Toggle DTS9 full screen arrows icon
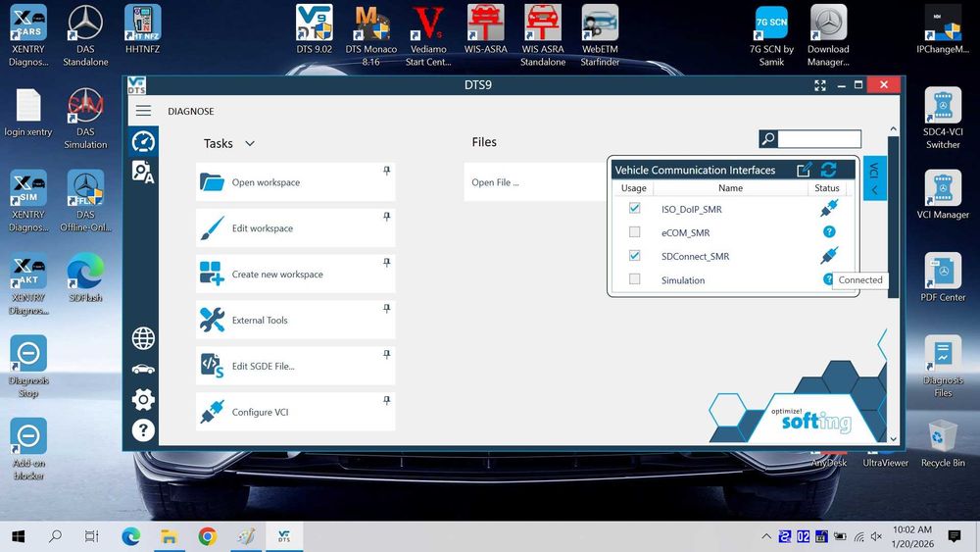 (820, 85)
